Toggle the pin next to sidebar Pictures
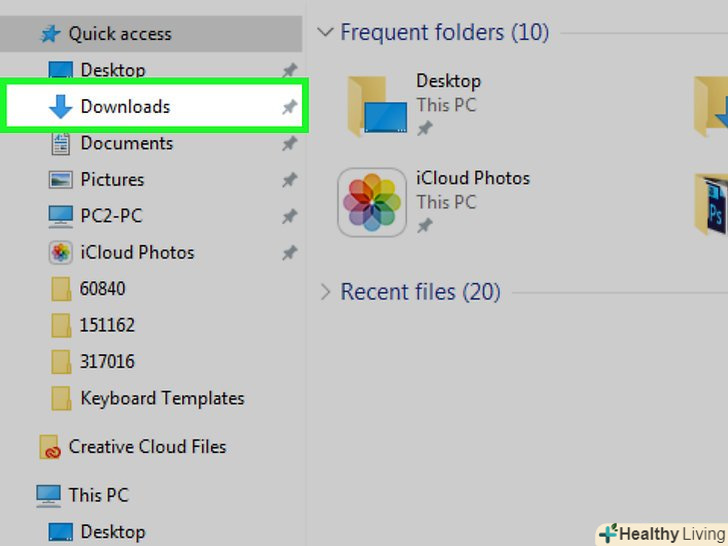 point(289,180)
